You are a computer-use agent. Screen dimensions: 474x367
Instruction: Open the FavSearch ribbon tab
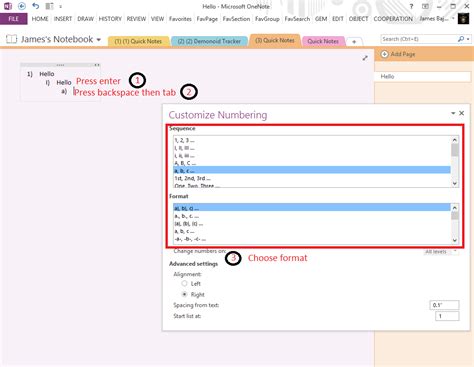pyautogui.click(x=297, y=19)
